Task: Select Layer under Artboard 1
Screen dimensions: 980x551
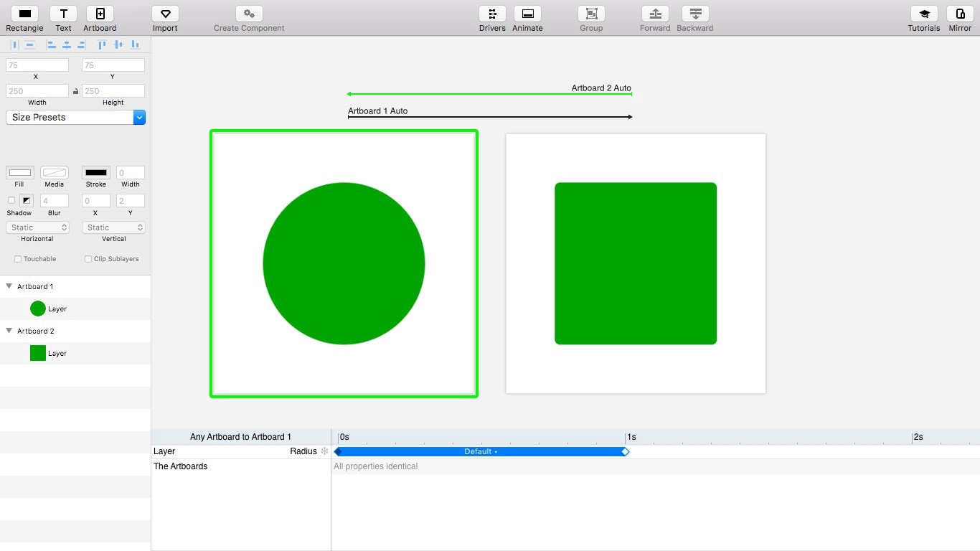Action: (x=75, y=309)
